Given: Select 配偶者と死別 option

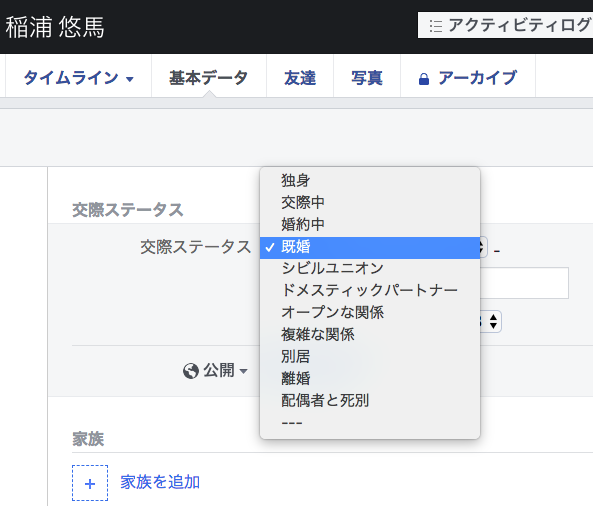Looking at the screenshot, I should tap(370, 400).
